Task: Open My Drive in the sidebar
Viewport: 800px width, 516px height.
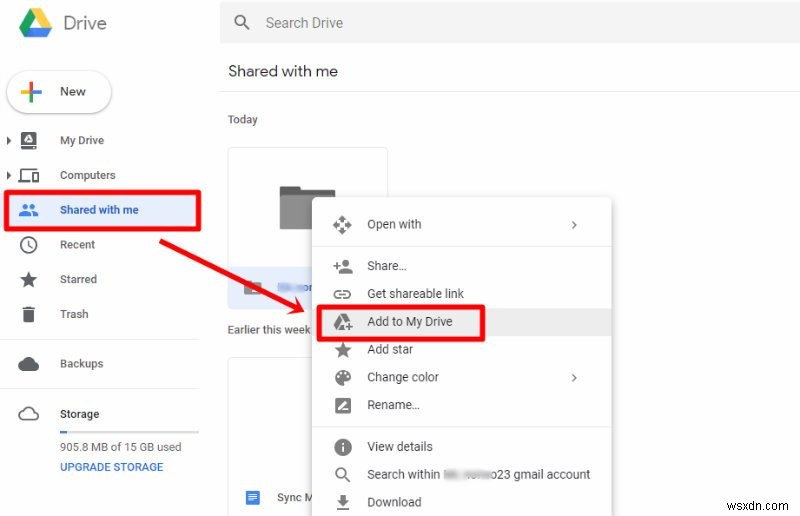Action: (82, 140)
